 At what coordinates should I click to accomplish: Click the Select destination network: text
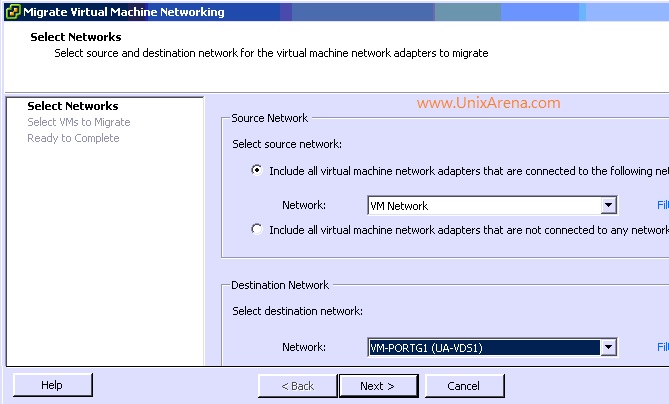point(297,311)
